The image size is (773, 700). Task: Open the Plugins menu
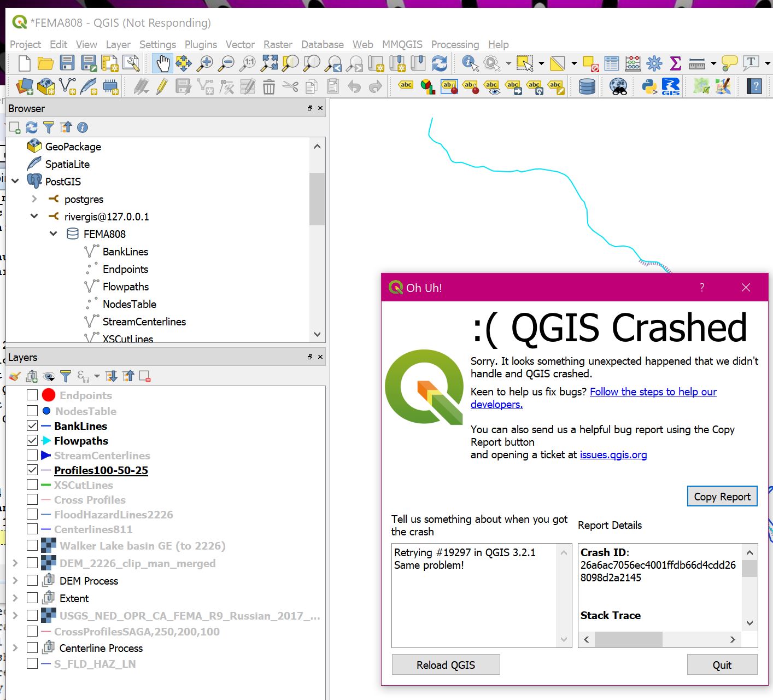(201, 44)
